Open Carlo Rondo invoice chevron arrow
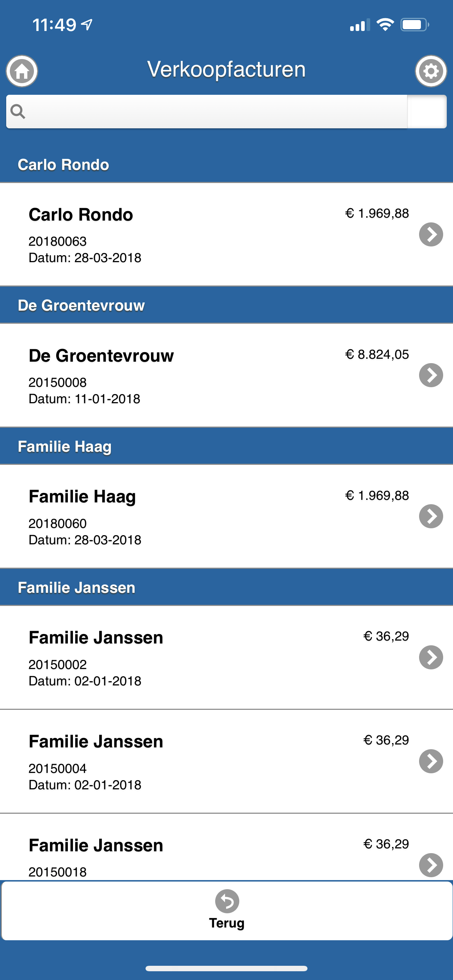This screenshot has width=453, height=980. [430, 234]
